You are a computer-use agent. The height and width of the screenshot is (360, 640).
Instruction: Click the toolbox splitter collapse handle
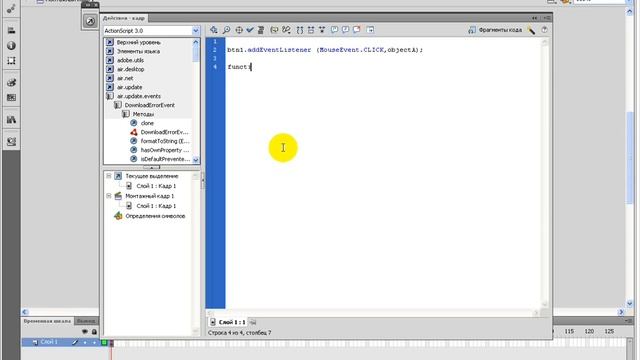tap(151, 167)
